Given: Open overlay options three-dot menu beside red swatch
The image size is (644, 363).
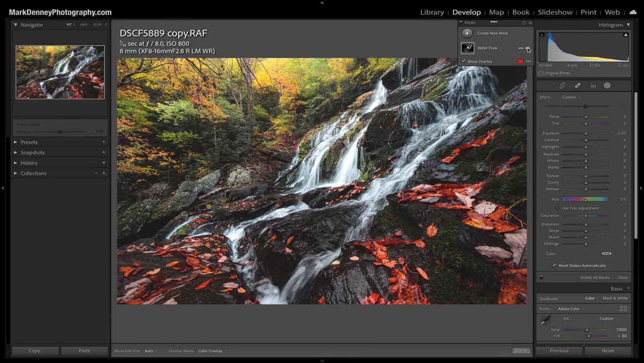Looking at the screenshot, I should coord(529,62).
